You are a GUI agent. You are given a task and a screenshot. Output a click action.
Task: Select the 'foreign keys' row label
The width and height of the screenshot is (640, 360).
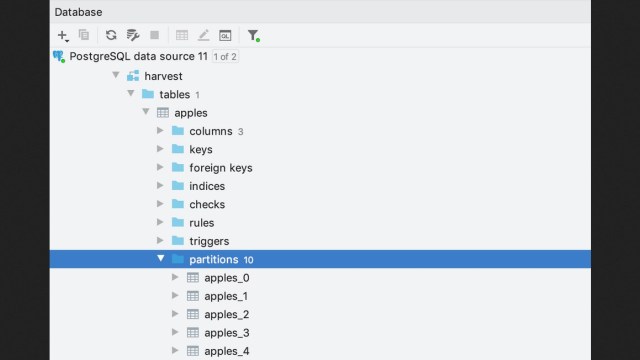tap(221, 168)
